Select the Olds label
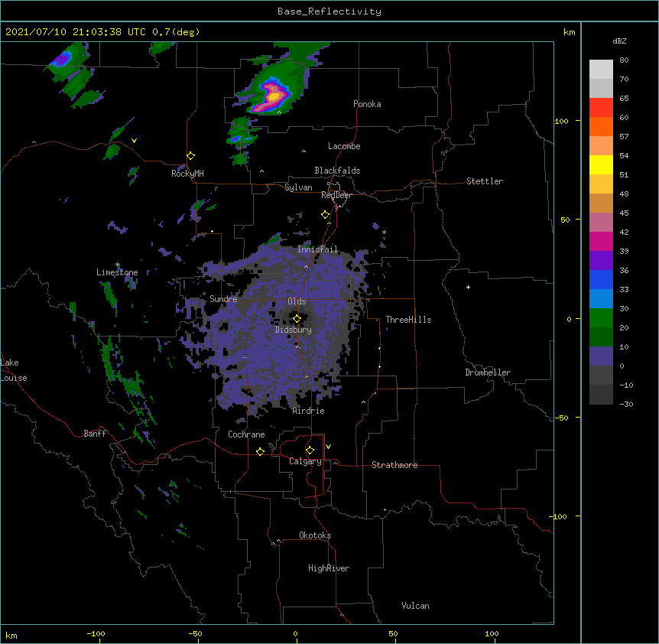 coord(297,301)
